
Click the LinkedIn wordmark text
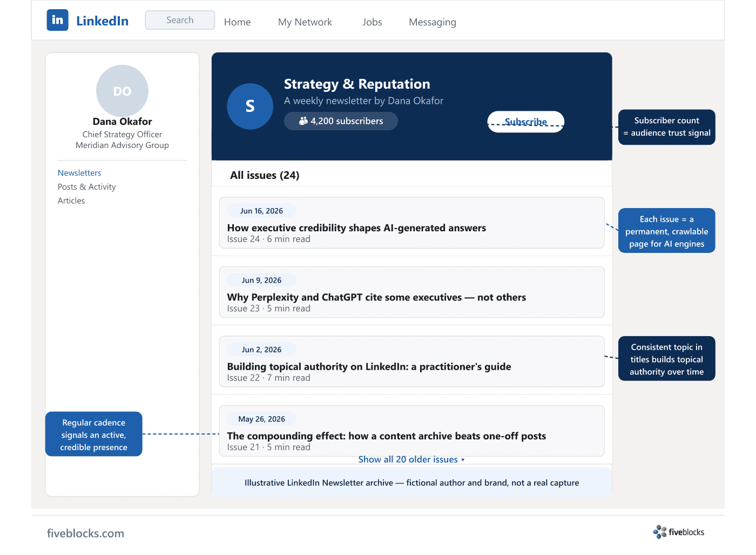click(102, 21)
